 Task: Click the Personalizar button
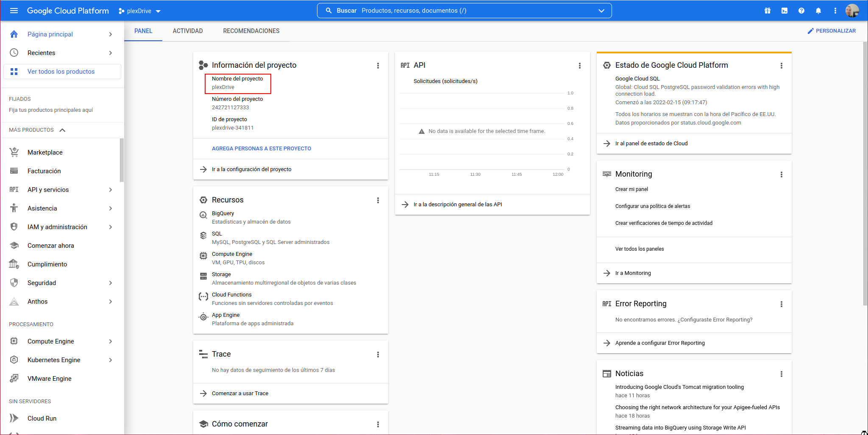click(x=831, y=31)
